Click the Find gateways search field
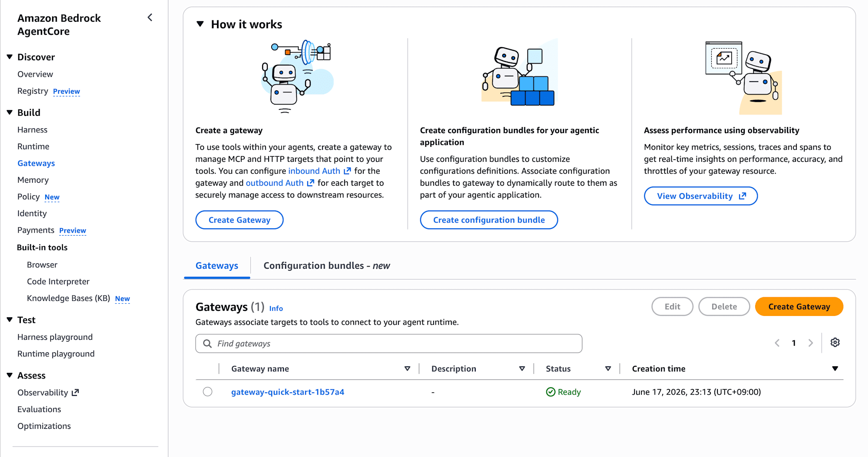This screenshot has height=457, width=868. coord(388,344)
